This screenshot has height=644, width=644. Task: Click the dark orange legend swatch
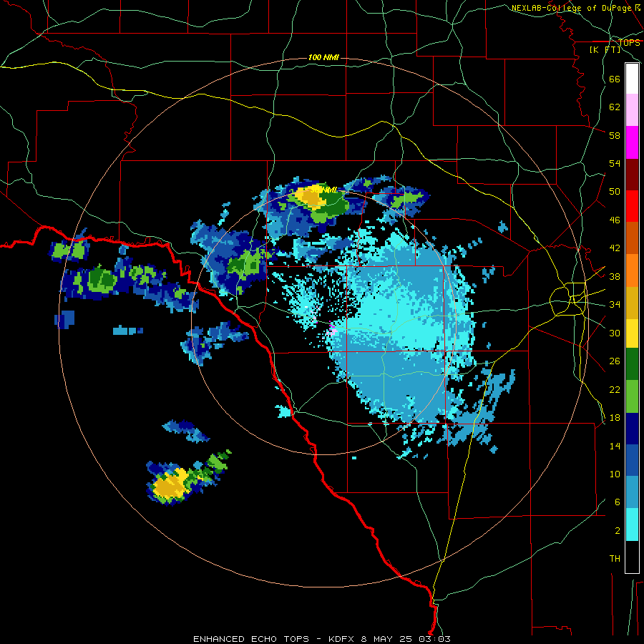[632, 238]
